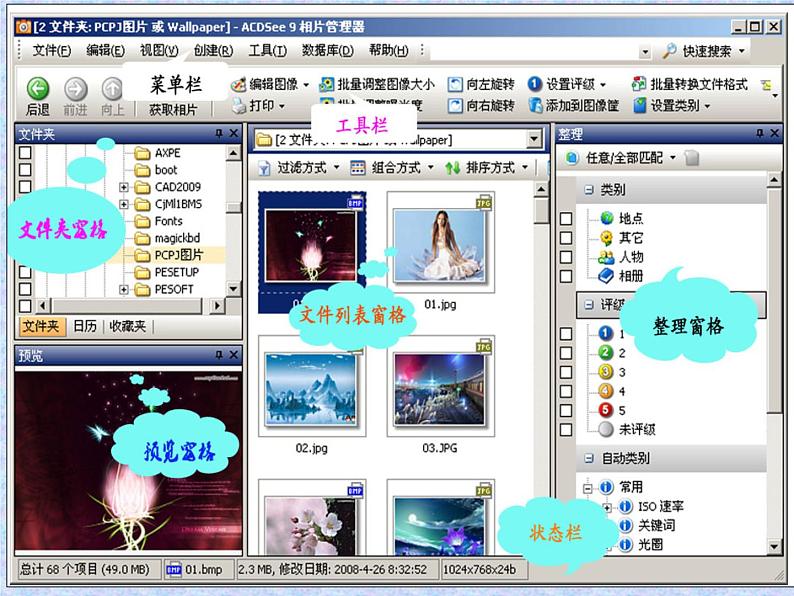The width and height of the screenshot is (794, 596).
Task: Collapse the Categories (类别) section
Action: coord(589,190)
